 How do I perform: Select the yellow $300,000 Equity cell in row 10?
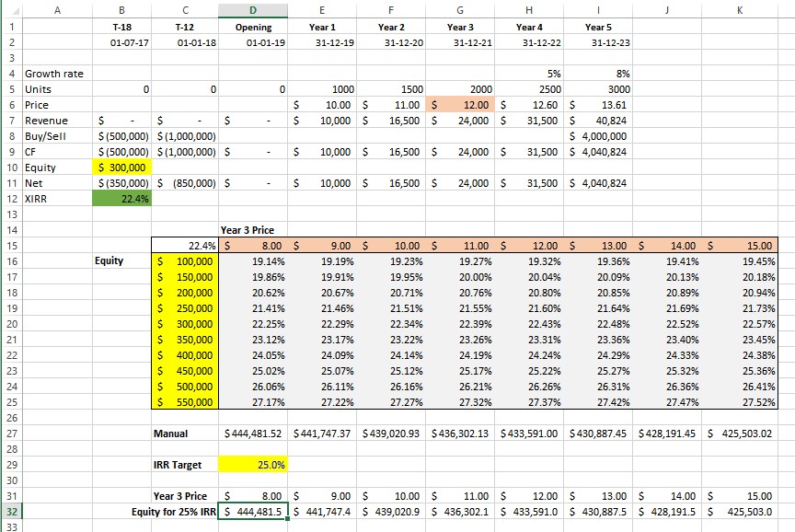(x=122, y=168)
